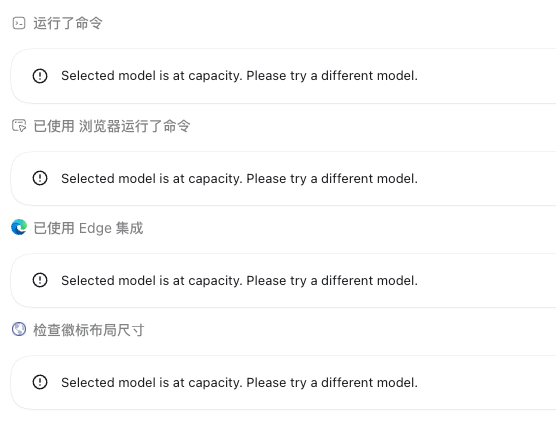Click the warning icon in the last capacity error

[x=40, y=382]
